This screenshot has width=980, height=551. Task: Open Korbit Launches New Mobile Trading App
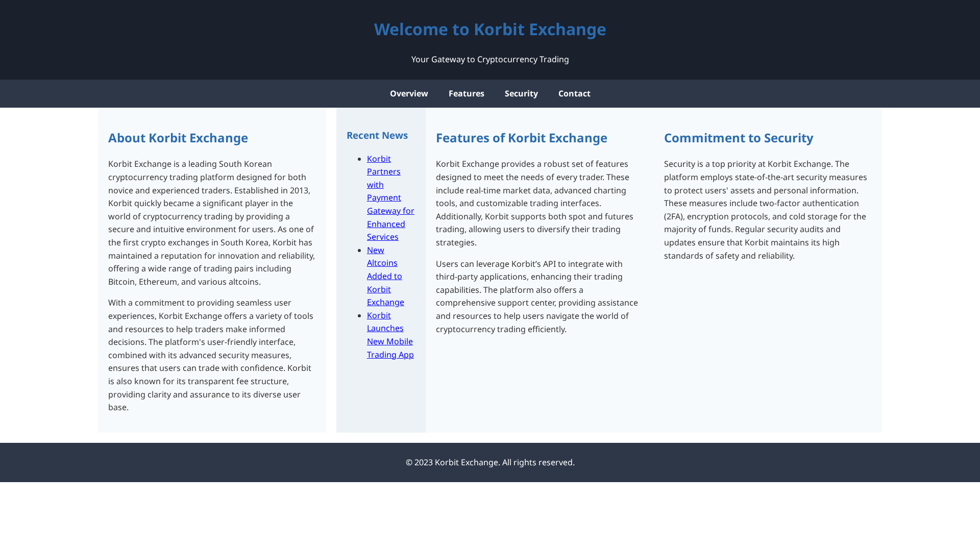point(390,335)
